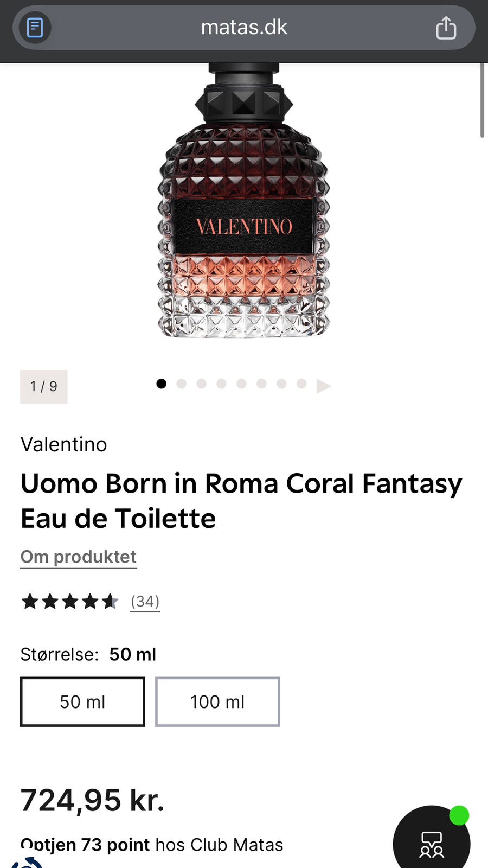Image resolution: width=488 pixels, height=868 pixels.
Task: Open the Safari reader view icon
Action: pos(35,28)
